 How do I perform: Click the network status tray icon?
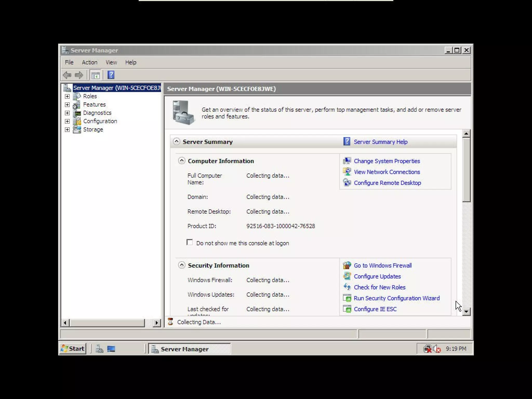(x=427, y=349)
